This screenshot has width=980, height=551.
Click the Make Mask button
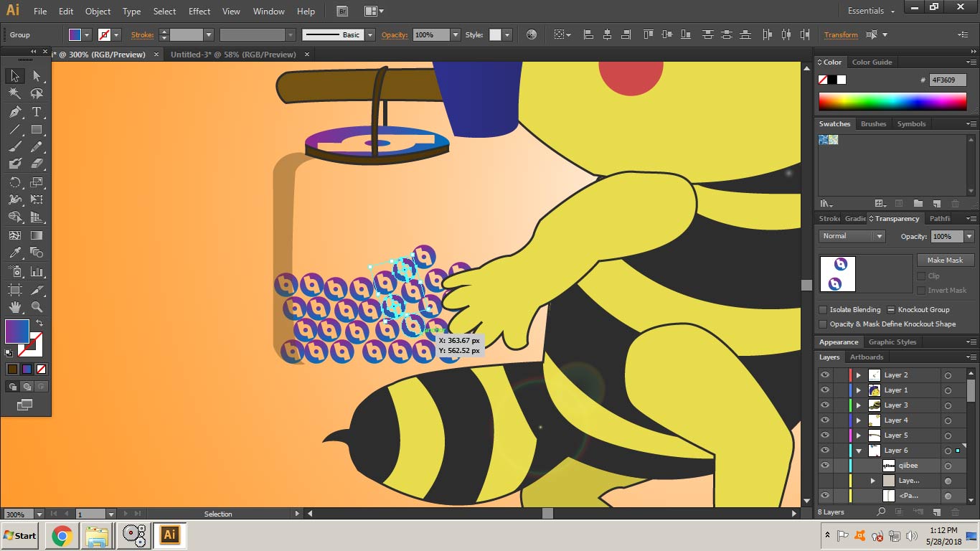(945, 260)
